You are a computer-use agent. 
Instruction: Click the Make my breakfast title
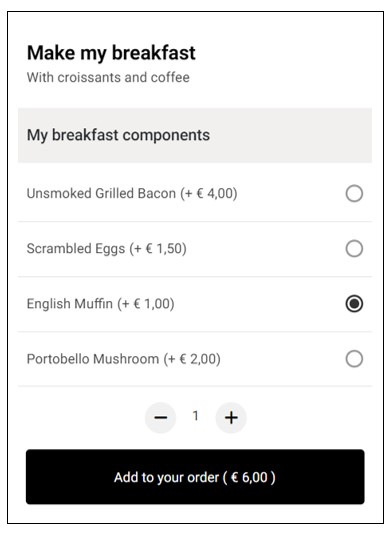coord(111,54)
